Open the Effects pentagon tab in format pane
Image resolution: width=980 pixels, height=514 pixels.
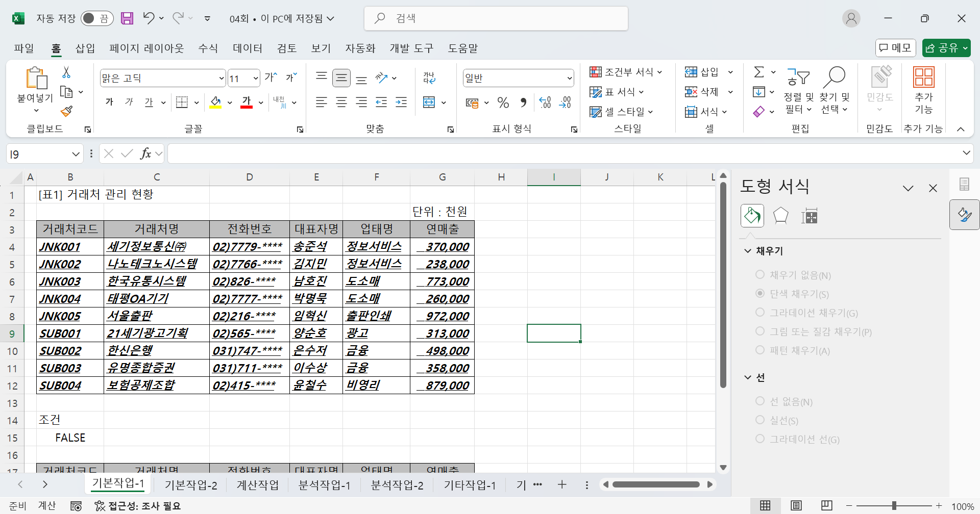[x=780, y=216]
